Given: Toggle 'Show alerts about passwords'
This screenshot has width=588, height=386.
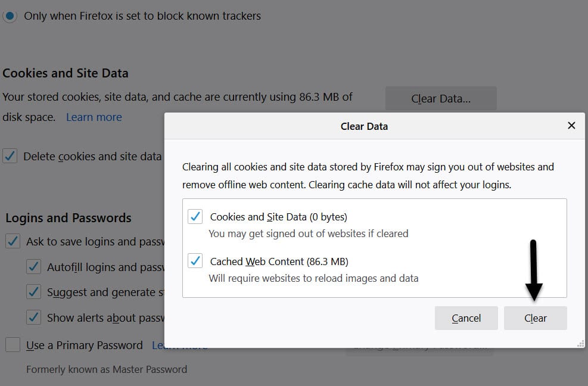Looking at the screenshot, I should click(x=34, y=317).
